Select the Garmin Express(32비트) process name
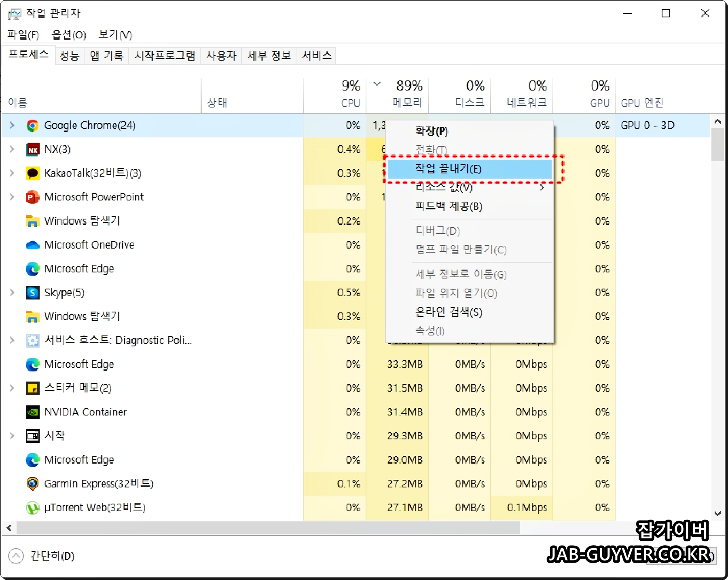The height and width of the screenshot is (580, 728). [99, 484]
